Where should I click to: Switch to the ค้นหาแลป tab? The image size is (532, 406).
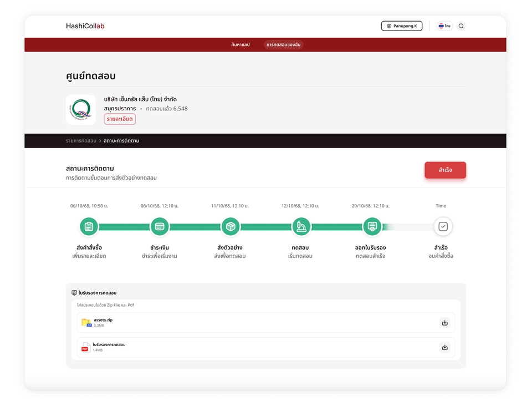pyautogui.click(x=241, y=44)
